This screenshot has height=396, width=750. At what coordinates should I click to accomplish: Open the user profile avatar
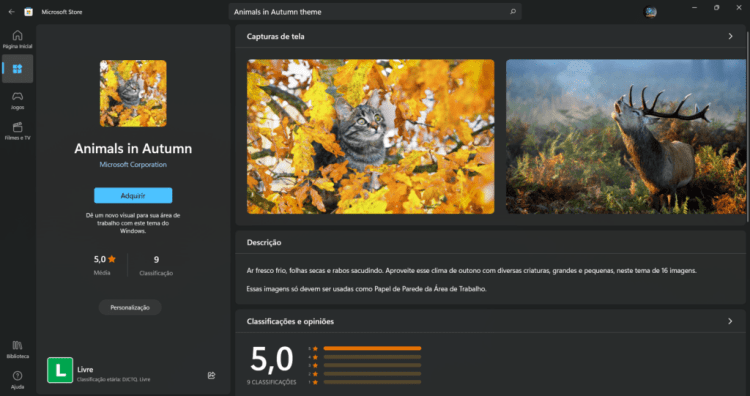pos(650,12)
